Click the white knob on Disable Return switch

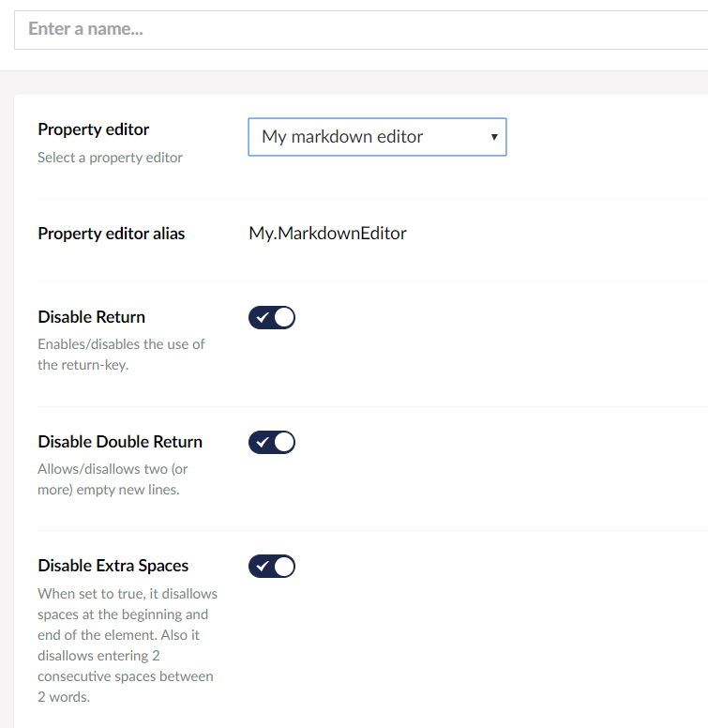284,317
